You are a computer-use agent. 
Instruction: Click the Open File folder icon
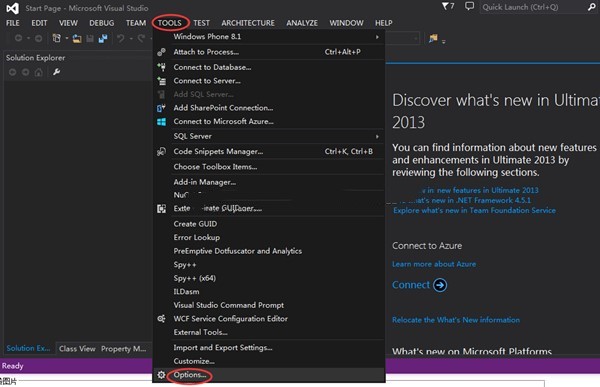77,38
